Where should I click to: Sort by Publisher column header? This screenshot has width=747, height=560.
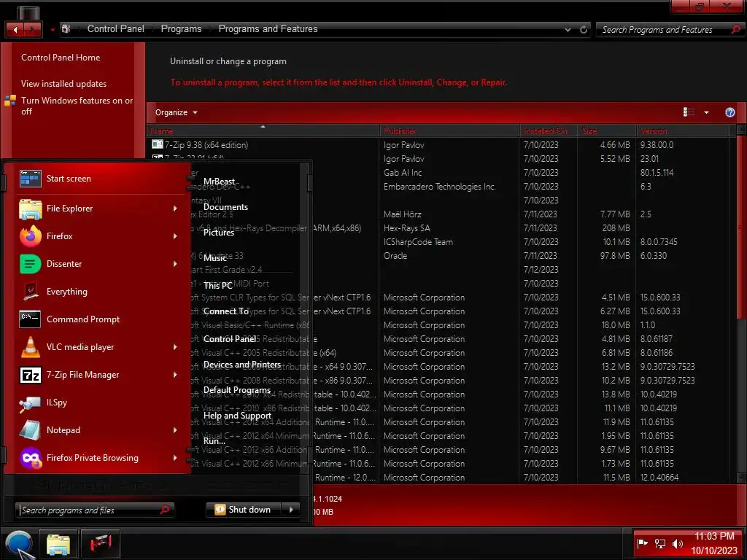pos(449,131)
